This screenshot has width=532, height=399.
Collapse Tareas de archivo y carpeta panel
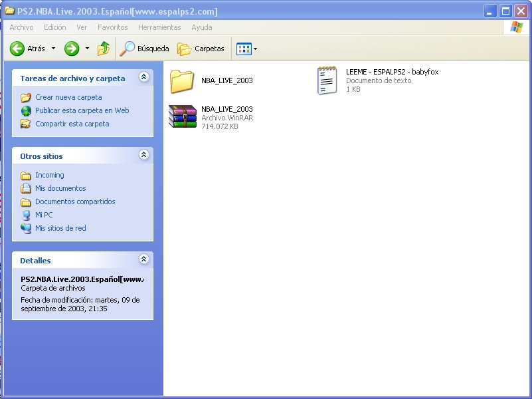144,77
